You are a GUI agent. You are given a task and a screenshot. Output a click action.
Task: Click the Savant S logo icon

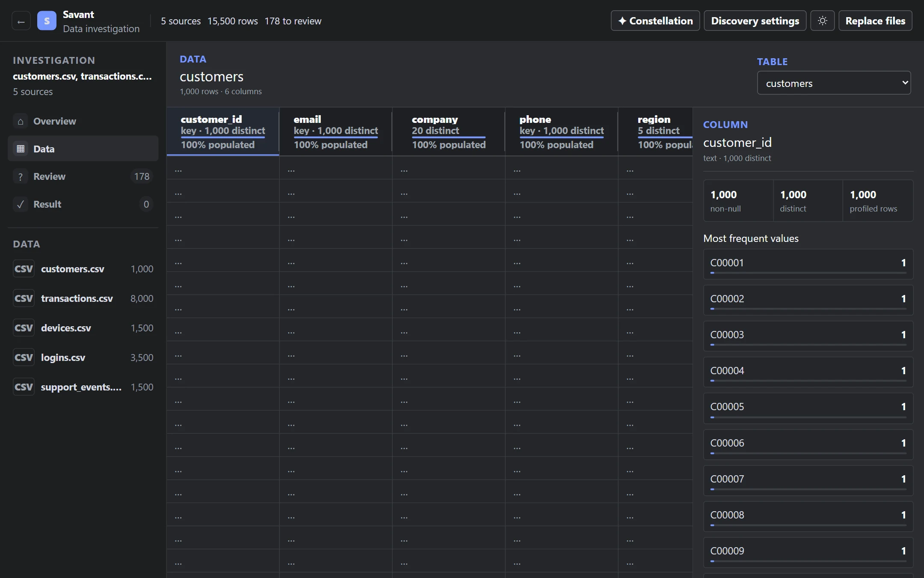pos(47,21)
